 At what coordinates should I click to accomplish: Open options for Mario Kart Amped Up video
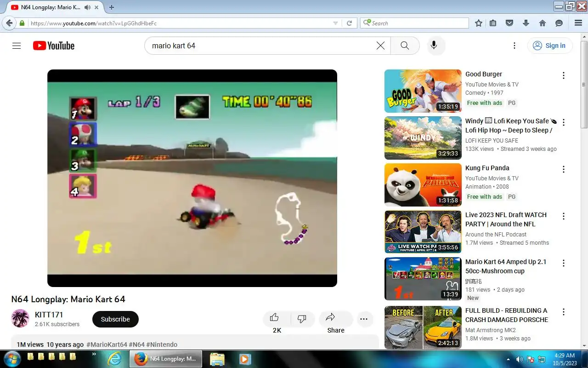tap(564, 263)
